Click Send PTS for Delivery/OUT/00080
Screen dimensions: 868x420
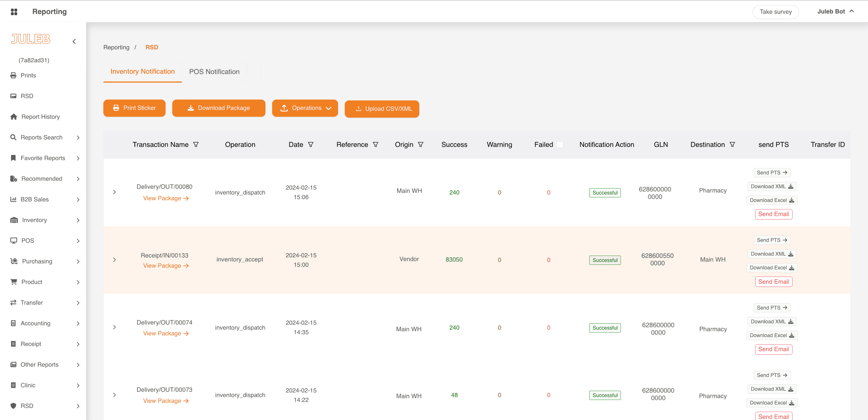772,172
